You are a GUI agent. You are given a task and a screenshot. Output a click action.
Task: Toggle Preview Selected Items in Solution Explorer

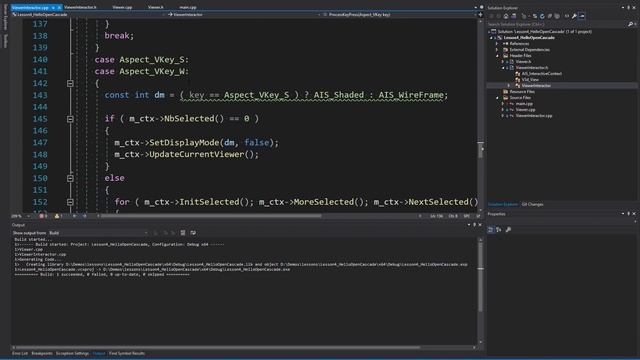582,16
